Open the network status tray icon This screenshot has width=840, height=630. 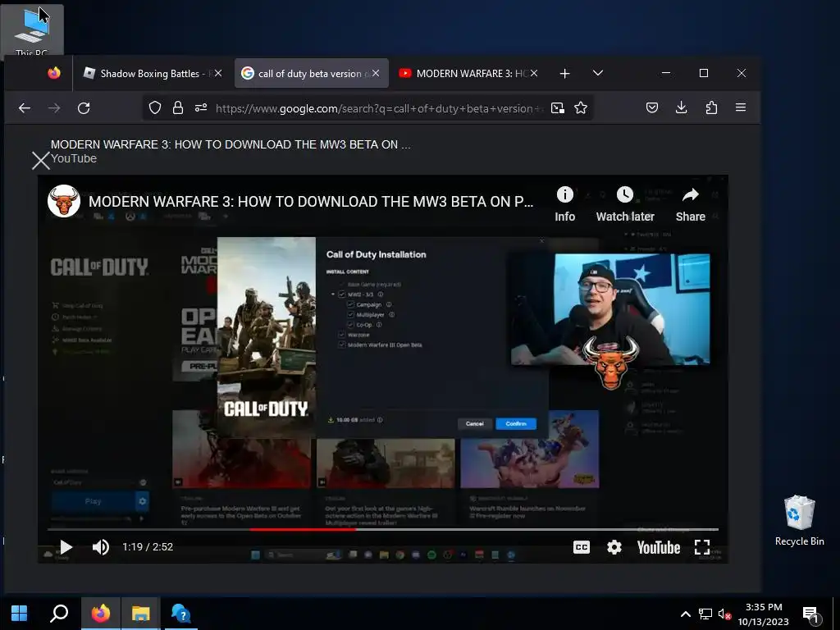tap(705, 614)
